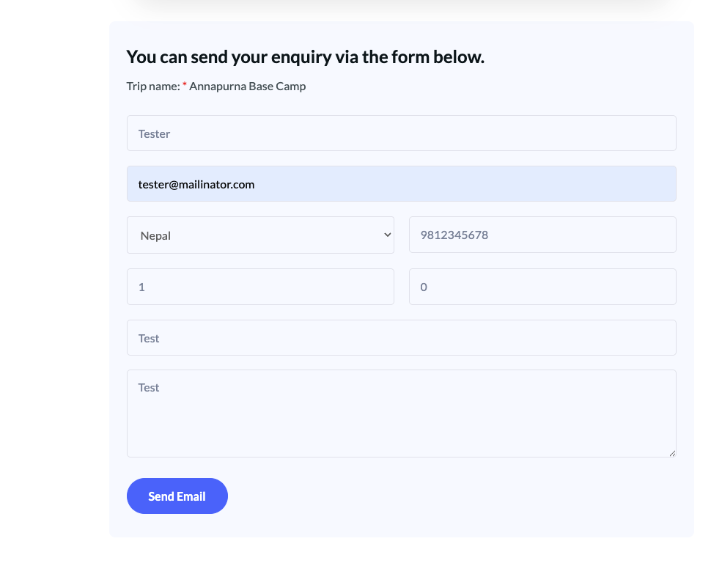711x588 pixels.
Task: Open the Nepal country dropdown
Action: point(260,235)
